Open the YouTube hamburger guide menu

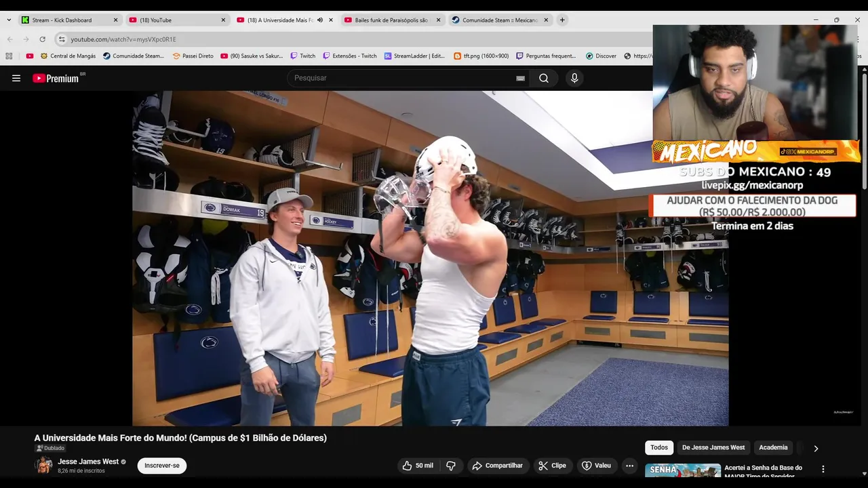(x=16, y=78)
